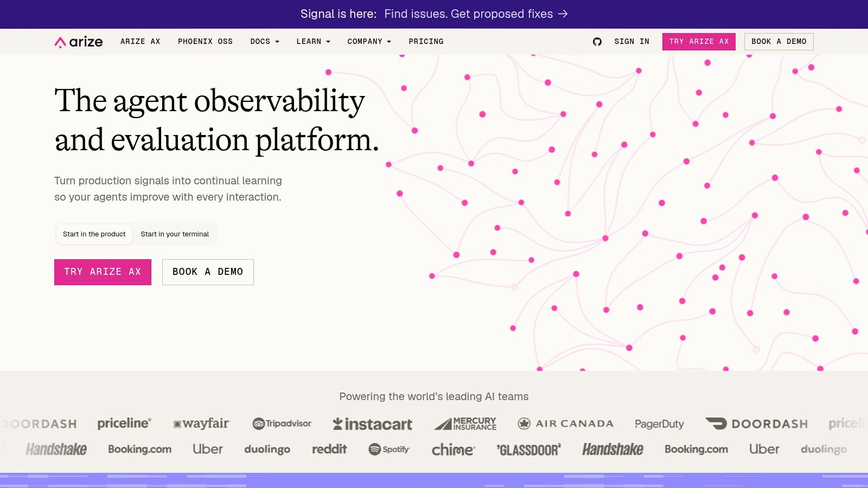This screenshot has height=488, width=868.
Task: Click the Wayfair logo
Action: pos(202,423)
